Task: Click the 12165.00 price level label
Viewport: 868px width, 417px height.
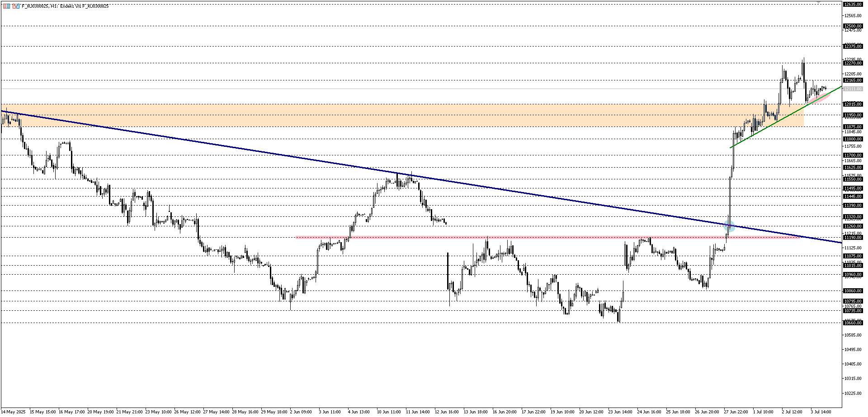Action: pos(853,80)
